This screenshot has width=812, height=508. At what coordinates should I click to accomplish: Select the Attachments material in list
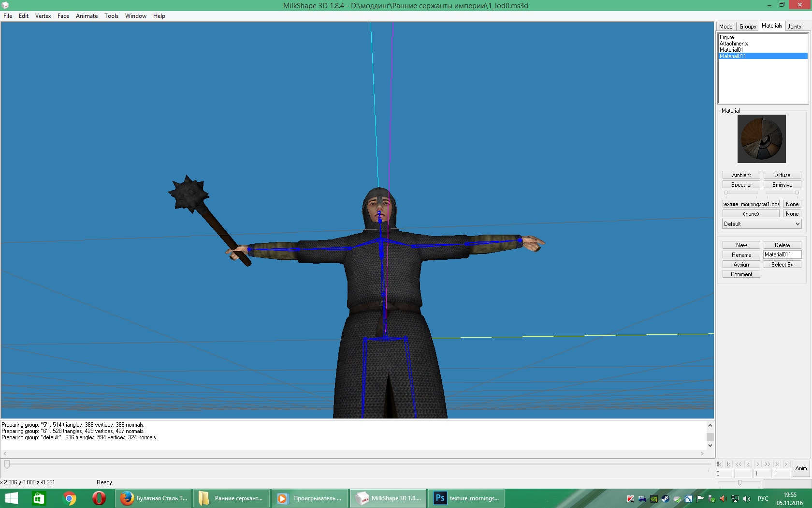763,44
